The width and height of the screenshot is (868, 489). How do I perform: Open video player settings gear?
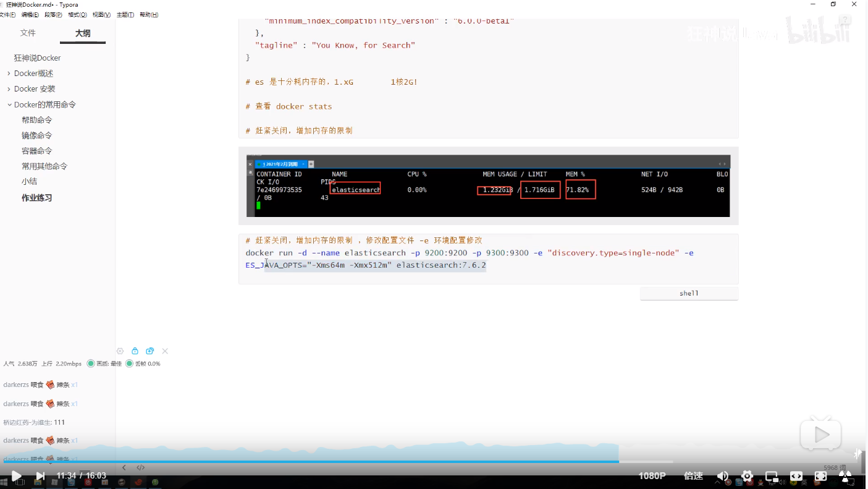[747, 476]
